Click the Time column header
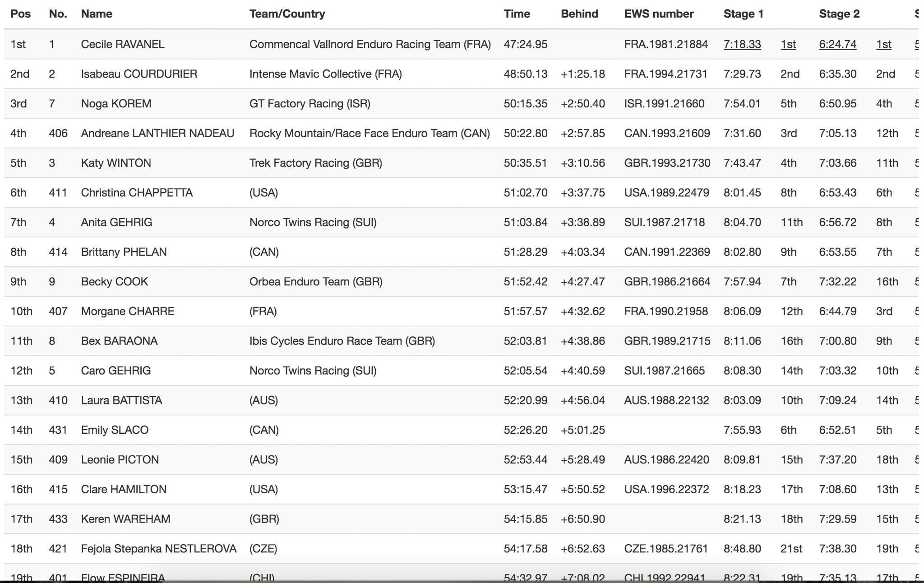The height and width of the screenshot is (583, 924). pyautogui.click(x=517, y=14)
